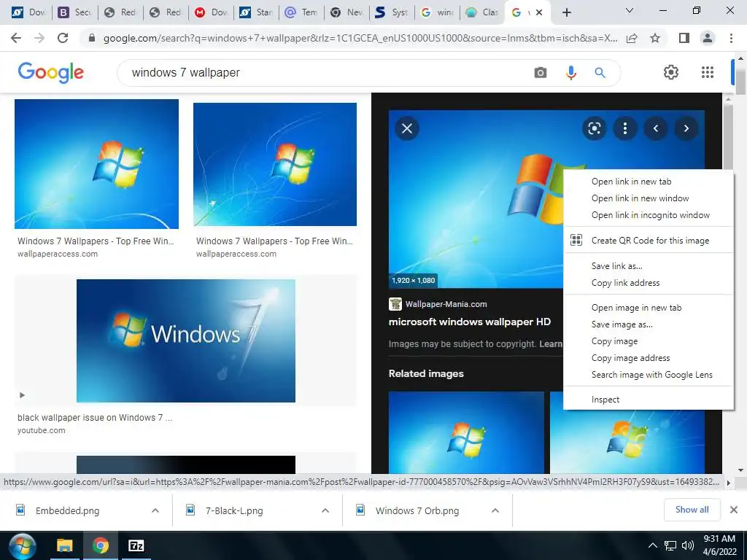
Task: Go to previous image in preview
Action: (x=656, y=128)
